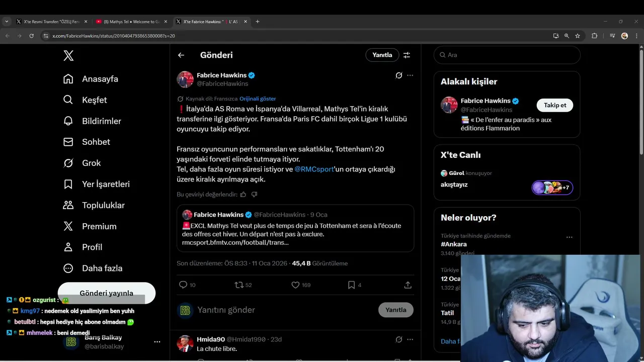Open Keşfet in the sidebar
This screenshot has width=644, height=362.
(x=85, y=100)
